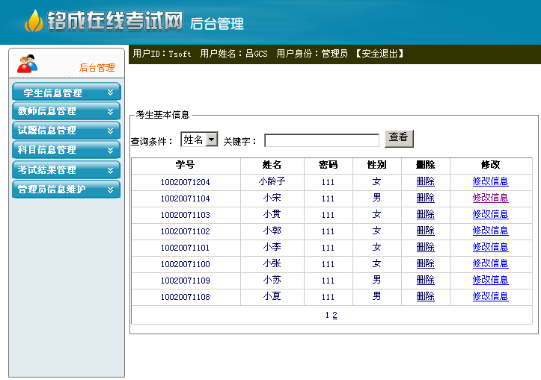Click 修改信息 for student 小张
Screen dimensions: 541x380
(490, 263)
